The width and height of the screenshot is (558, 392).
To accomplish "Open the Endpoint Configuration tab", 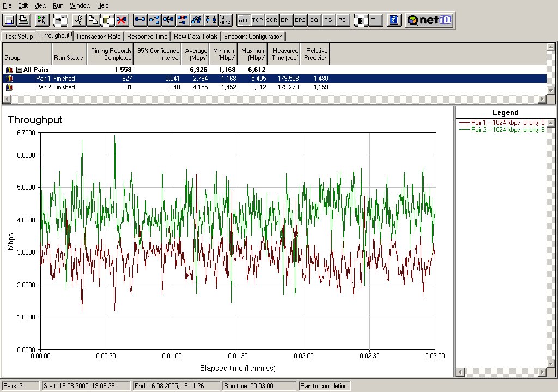I will click(x=253, y=37).
